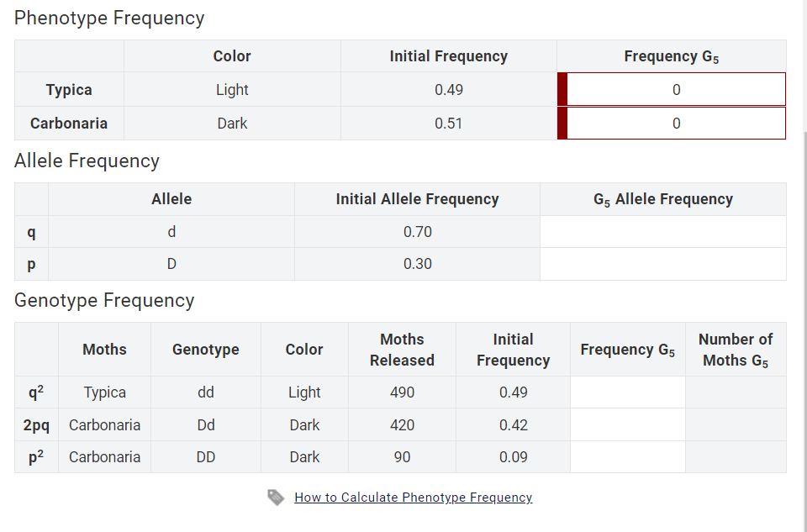Click the Initial Frequency column header
The image size is (807, 532).
click(448, 55)
